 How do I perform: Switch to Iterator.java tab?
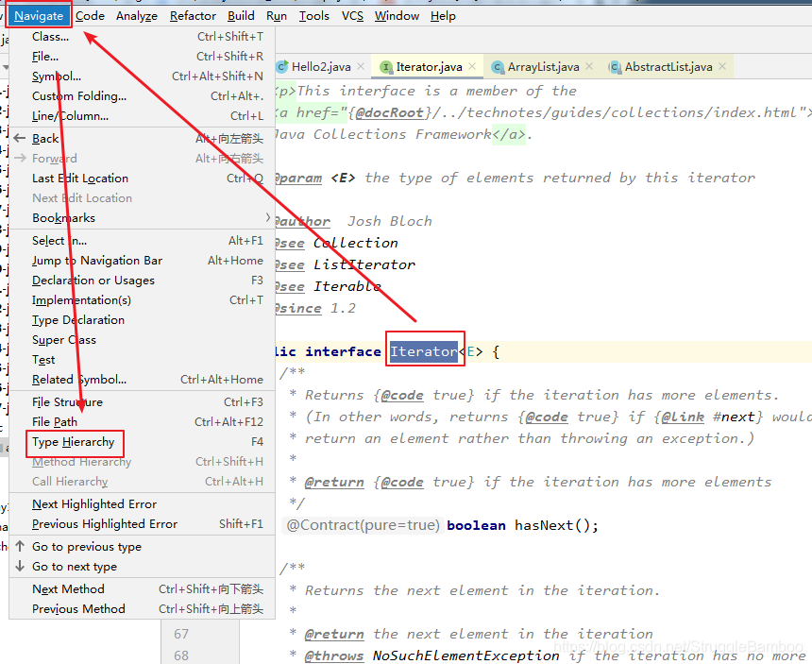(429, 67)
